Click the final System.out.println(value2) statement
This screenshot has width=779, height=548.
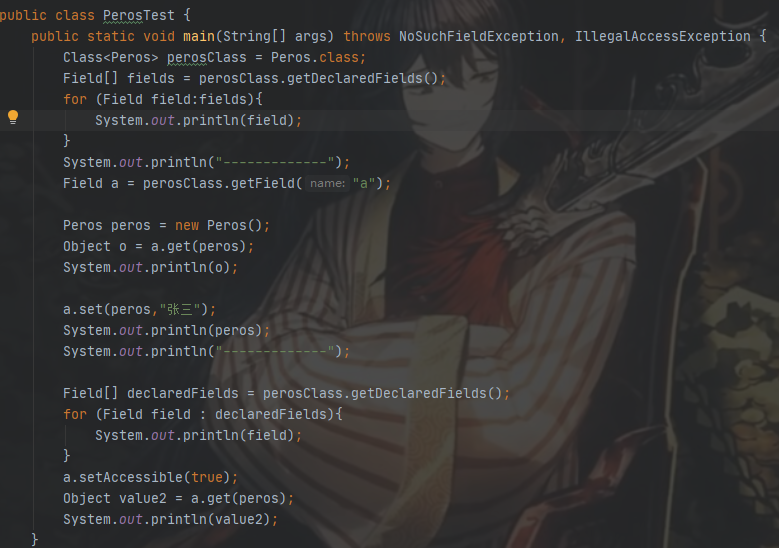(170, 519)
